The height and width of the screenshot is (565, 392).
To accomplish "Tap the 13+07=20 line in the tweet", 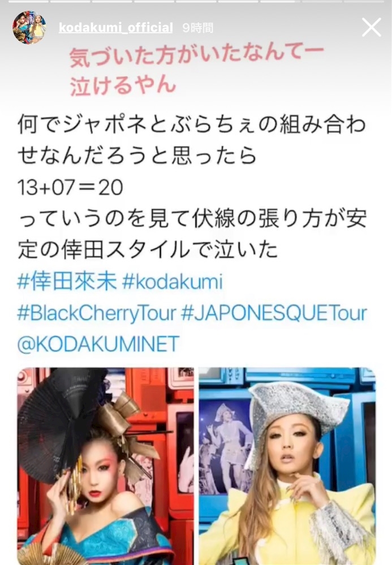I will coord(70,187).
